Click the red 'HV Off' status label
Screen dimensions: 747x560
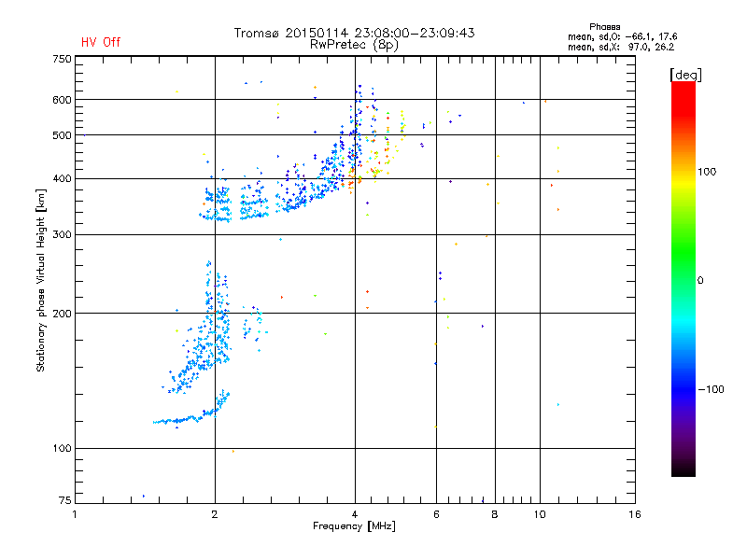pyautogui.click(x=101, y=42)
